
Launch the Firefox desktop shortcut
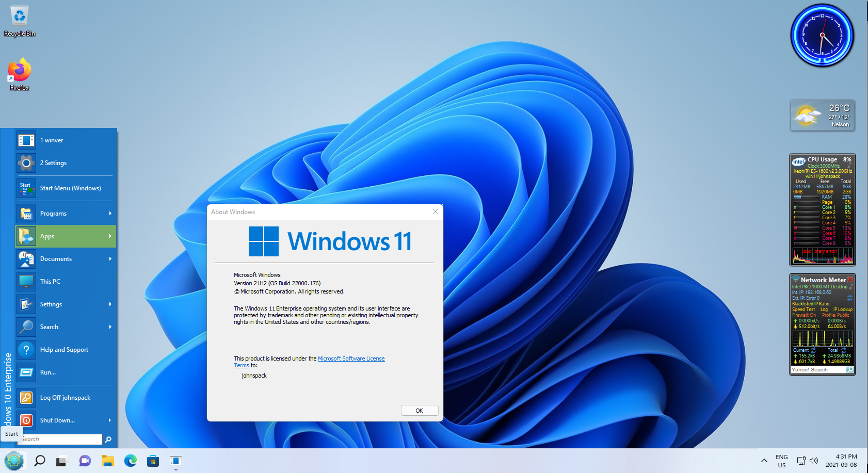tap(20, 75)
